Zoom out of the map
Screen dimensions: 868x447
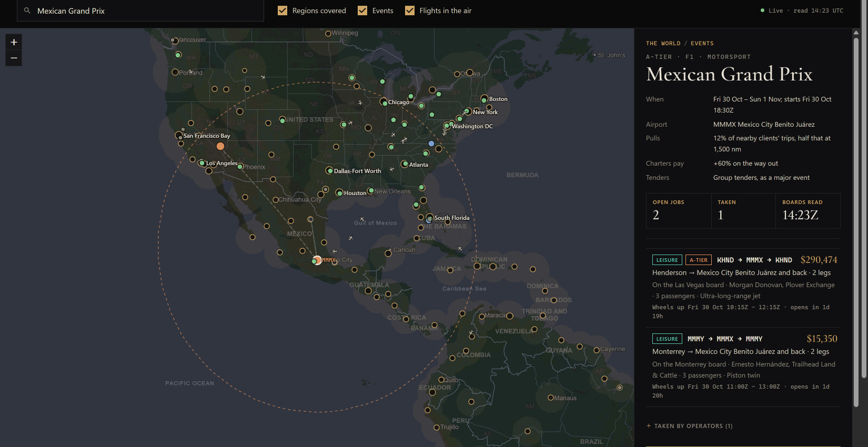pyautogui.click(x=14, y=58)
